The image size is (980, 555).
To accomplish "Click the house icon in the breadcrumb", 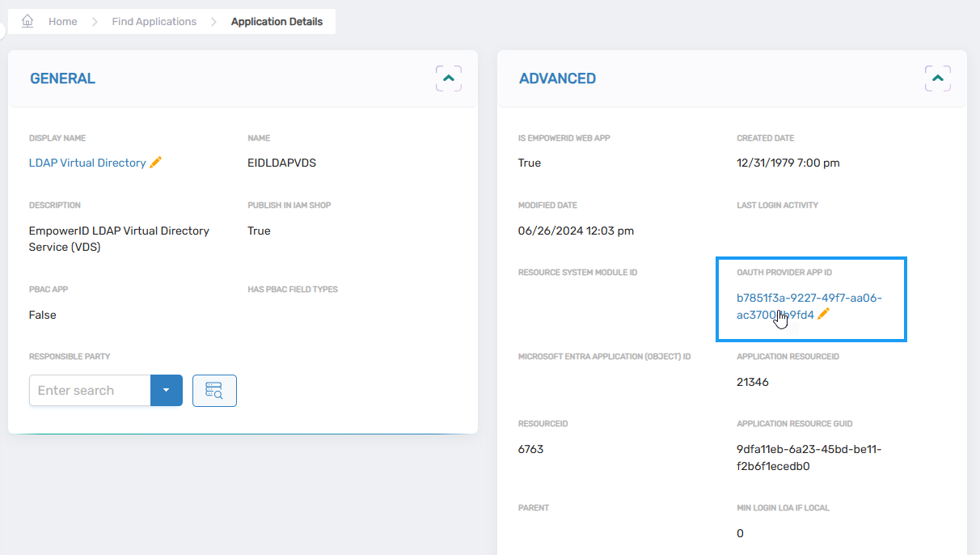I will (x=27, y=21).
